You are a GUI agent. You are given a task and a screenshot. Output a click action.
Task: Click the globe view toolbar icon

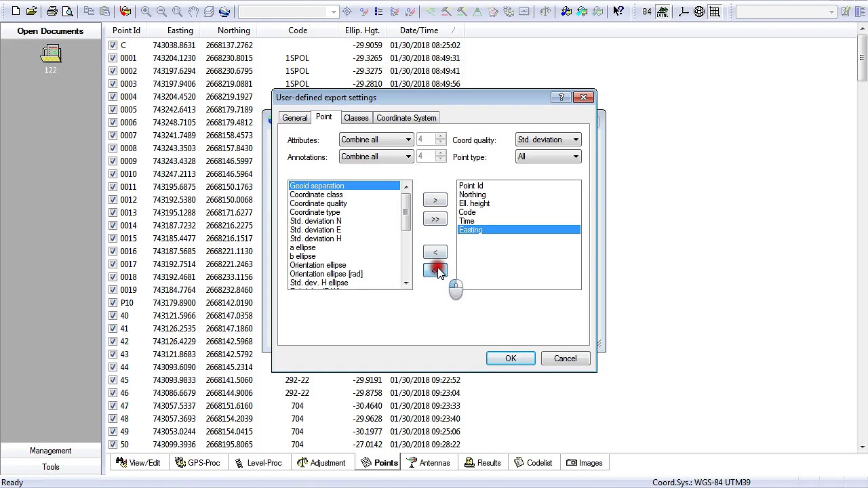point(224,12)
